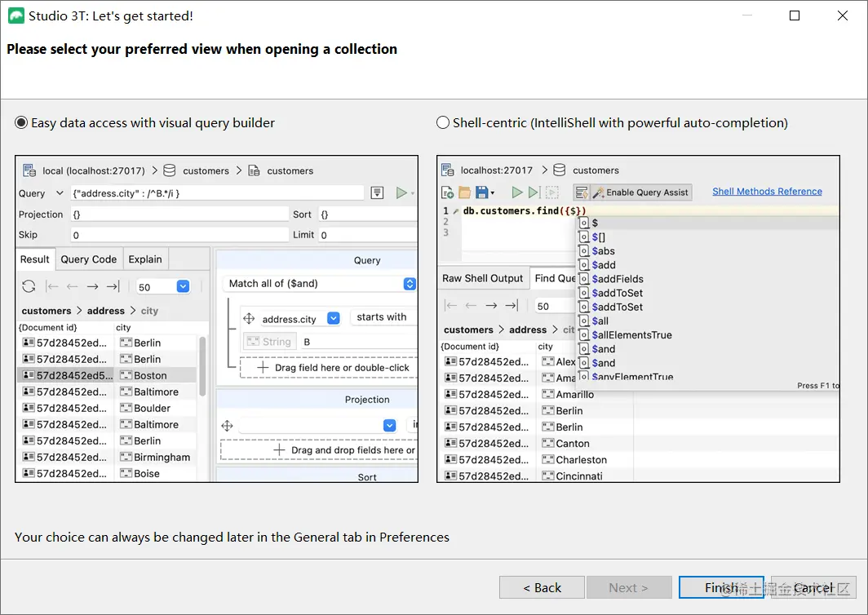Expand the address.city field dropdown
This screenshot has width=868, height=615.
(333, 319)
